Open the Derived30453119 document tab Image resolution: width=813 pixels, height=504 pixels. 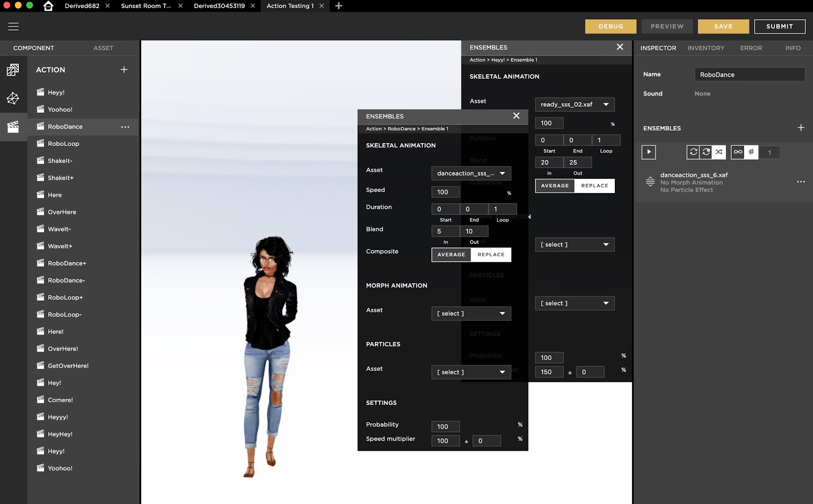[219, 6]
